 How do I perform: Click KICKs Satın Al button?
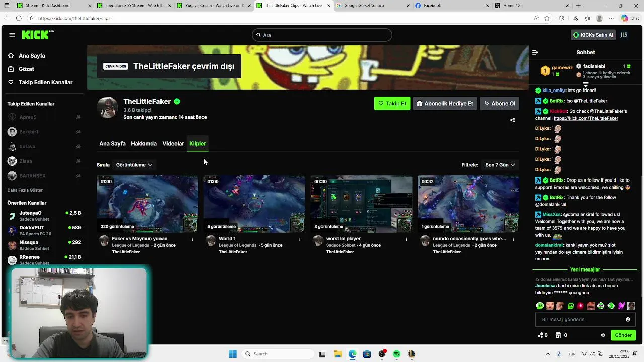[593, 35]
